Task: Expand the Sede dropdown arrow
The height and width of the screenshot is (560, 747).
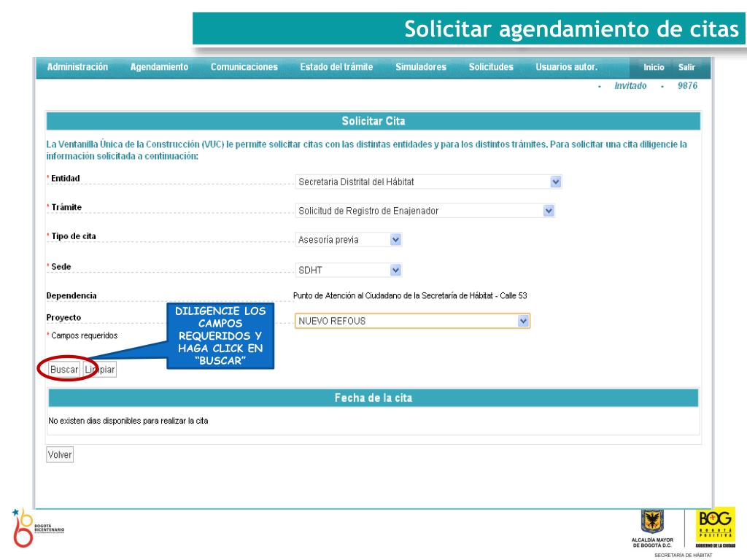Action: pos(395,271)
